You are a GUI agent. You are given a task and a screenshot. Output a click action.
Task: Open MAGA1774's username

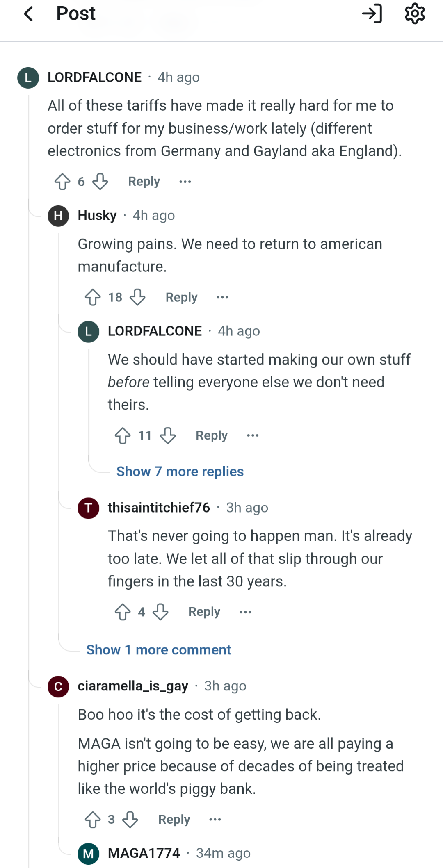coord(144,853)
